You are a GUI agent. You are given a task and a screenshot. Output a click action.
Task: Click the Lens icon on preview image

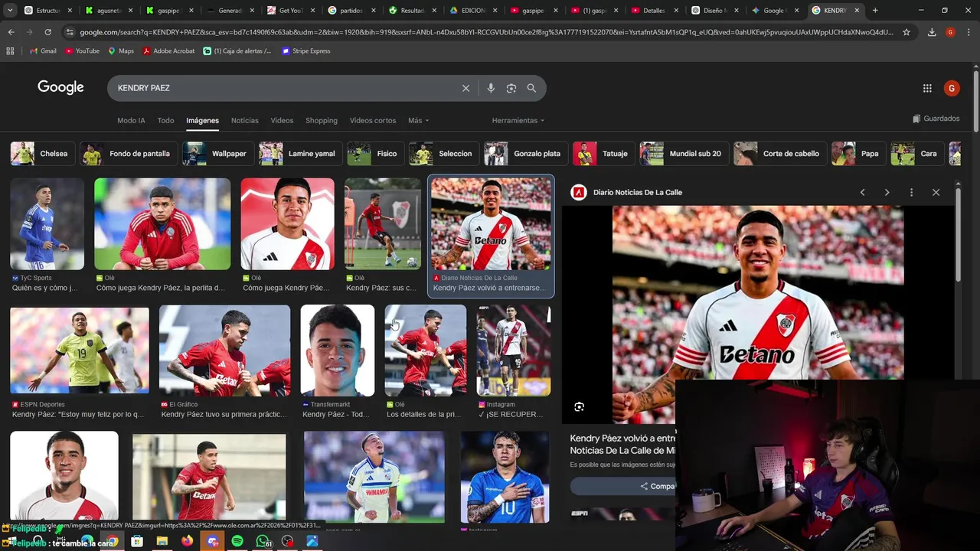pyautogui.click(x=580, y=407)
